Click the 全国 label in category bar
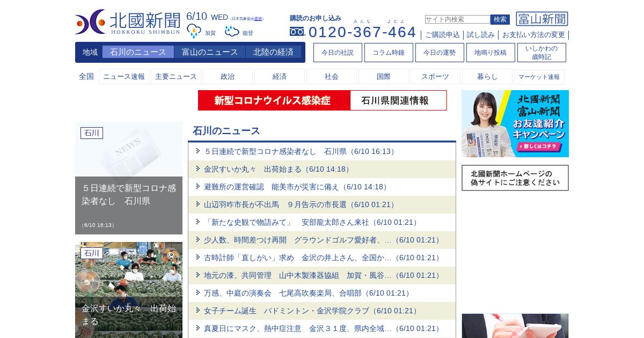This screenshot has height=338, width=644. tap(86, 77)
